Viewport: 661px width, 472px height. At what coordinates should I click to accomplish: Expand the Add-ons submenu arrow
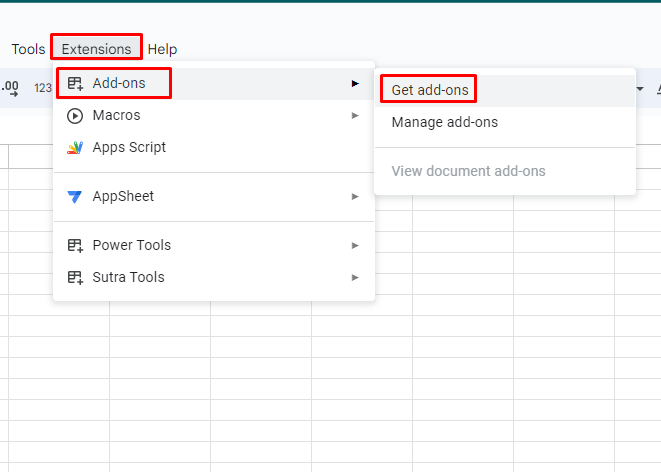(355, 83)
